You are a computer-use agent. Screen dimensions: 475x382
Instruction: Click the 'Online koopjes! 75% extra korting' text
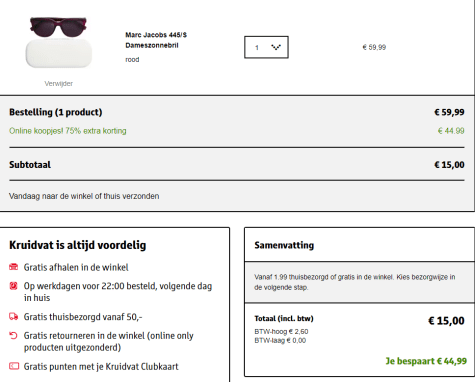coord(68,131)
